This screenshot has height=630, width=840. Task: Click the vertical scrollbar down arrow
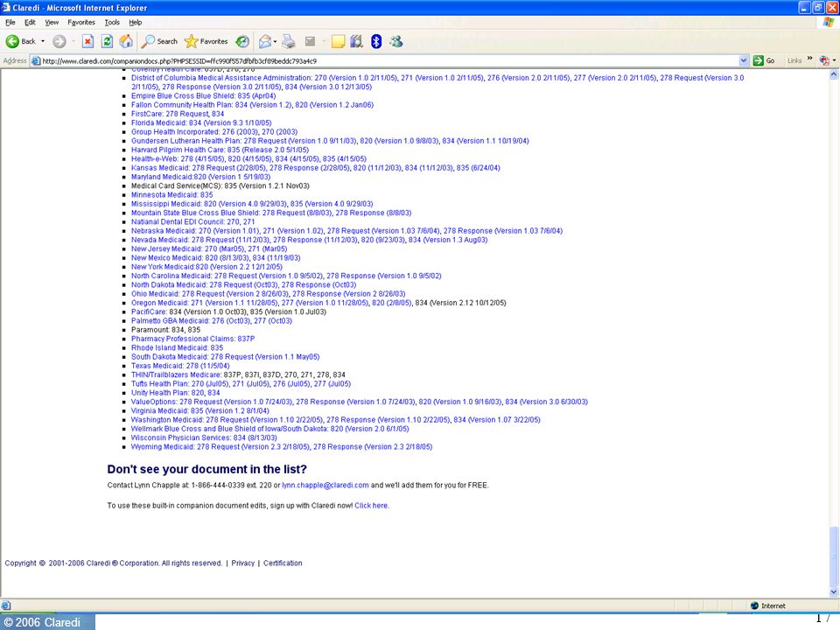pyautogui.click(x=834, y=591)
